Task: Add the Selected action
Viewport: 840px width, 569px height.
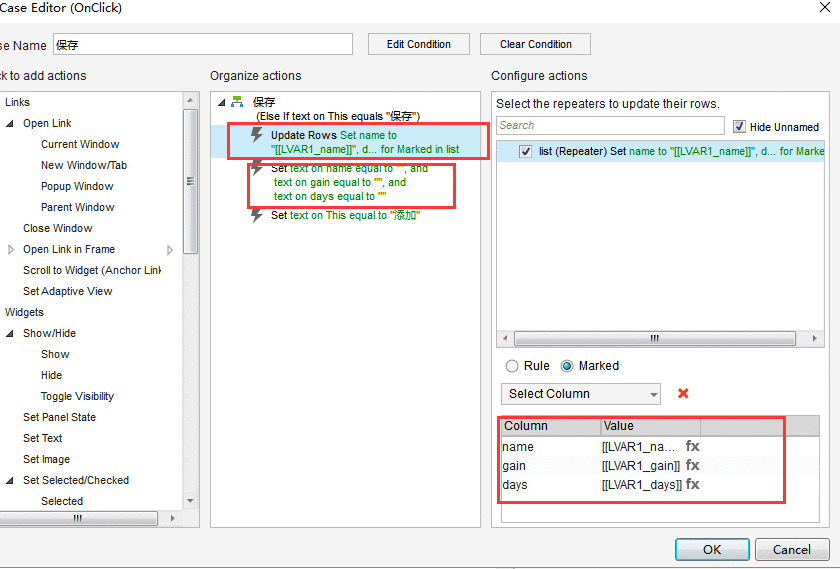Action: 62,501
